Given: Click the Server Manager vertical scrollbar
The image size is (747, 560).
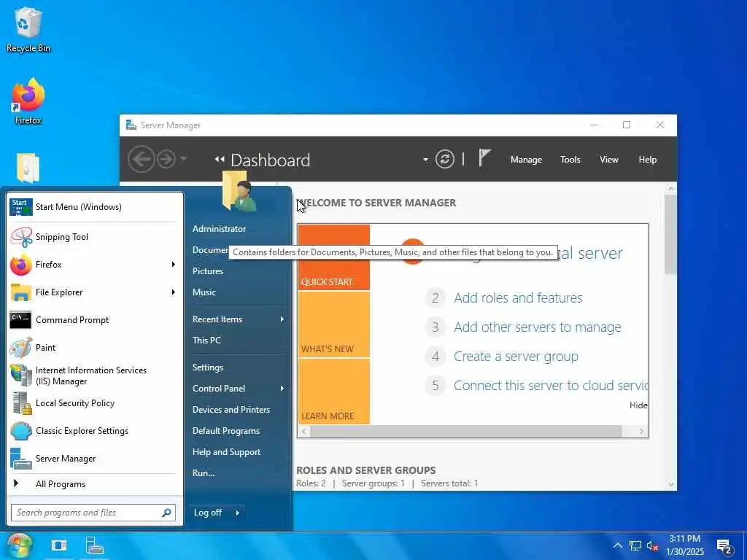Looking at the screenshot, I should coord(671,234).
